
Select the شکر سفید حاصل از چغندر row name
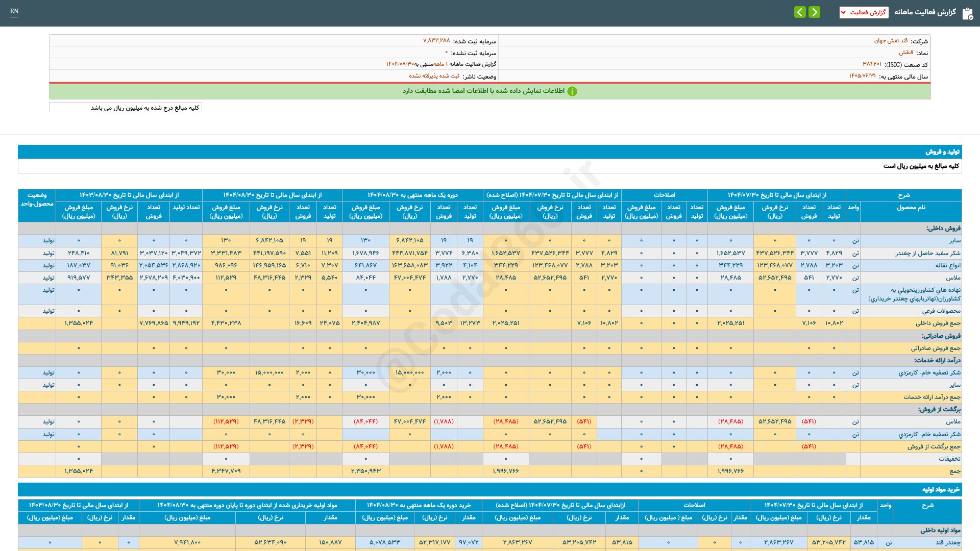point(927,253)
